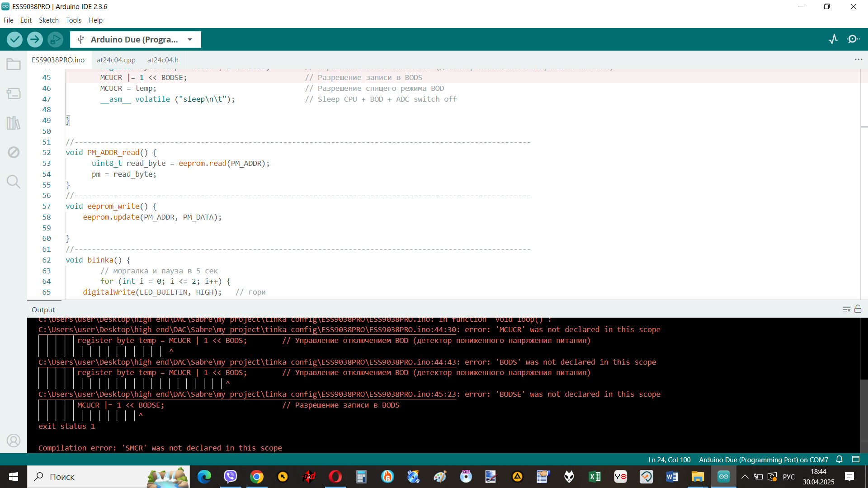The image size is (868, 488).
Task: Open Word from taskbar
Action: (x=672, y=477)
